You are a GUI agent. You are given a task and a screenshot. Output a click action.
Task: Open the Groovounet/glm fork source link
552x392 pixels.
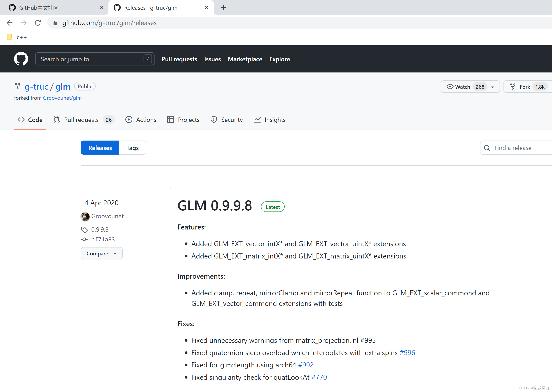point(62,98)
